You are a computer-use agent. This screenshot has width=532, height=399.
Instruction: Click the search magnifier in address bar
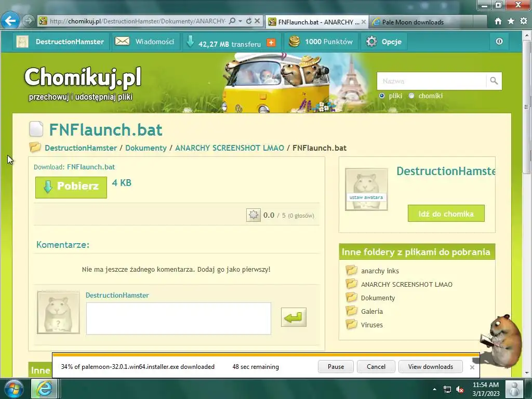click(x=232, y=21)
